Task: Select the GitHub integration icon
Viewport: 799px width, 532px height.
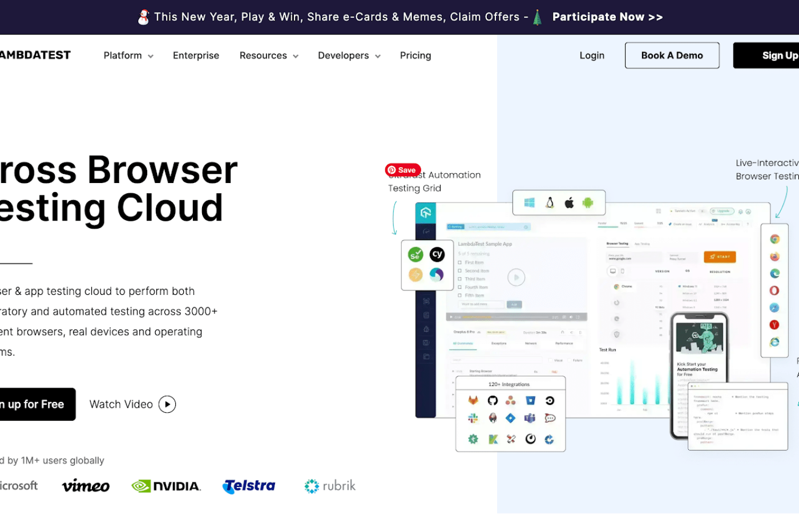Action: click(x=493, y=400)
